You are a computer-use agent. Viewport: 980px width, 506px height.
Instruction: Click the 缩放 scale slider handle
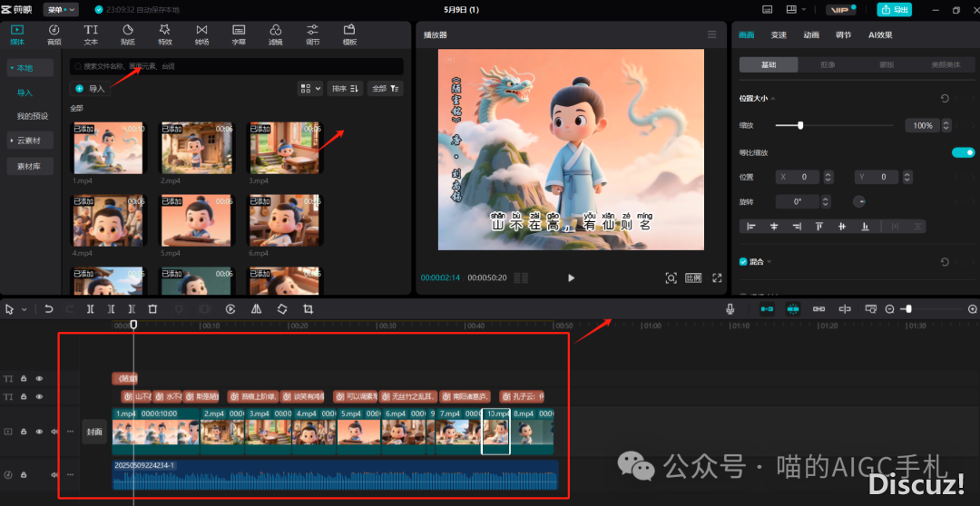pyautogui.click(x=799, y=125)
